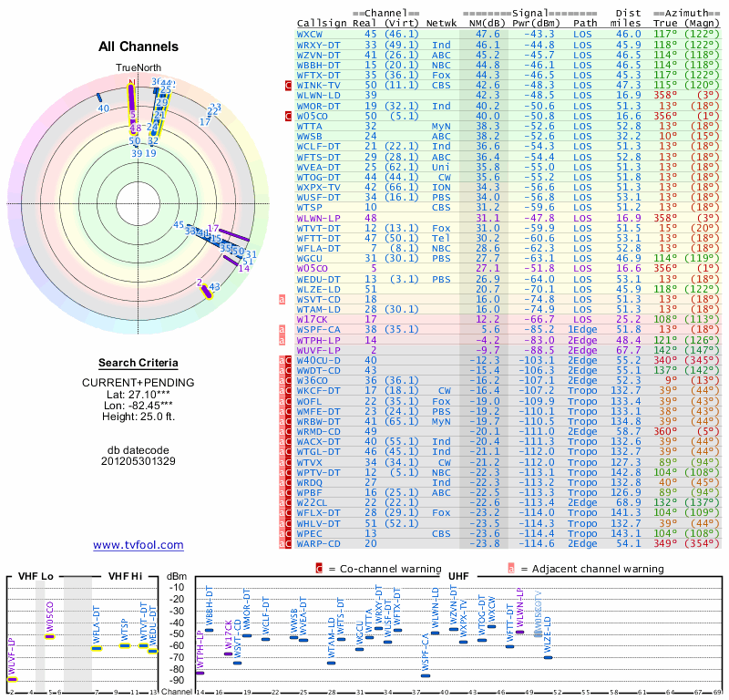Click the 201205301329 datecode value
Viewport: 729px width, 700px height.
[x=139, y=461]
